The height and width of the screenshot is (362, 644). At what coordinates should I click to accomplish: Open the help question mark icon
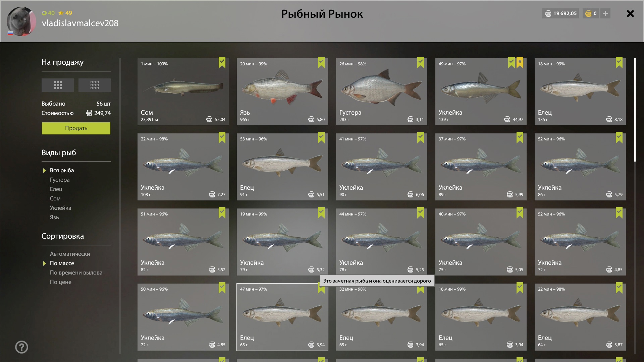(x=21, y=347)
